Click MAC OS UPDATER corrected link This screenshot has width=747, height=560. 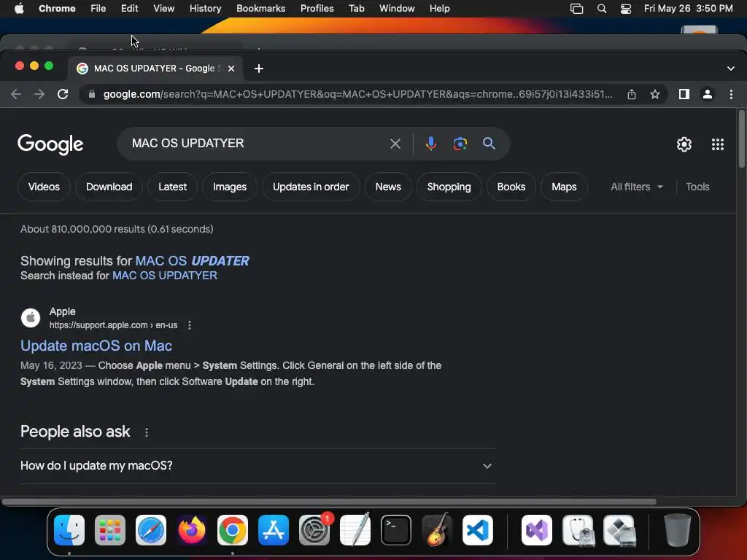pyautogui.click(x=192, y=261)
